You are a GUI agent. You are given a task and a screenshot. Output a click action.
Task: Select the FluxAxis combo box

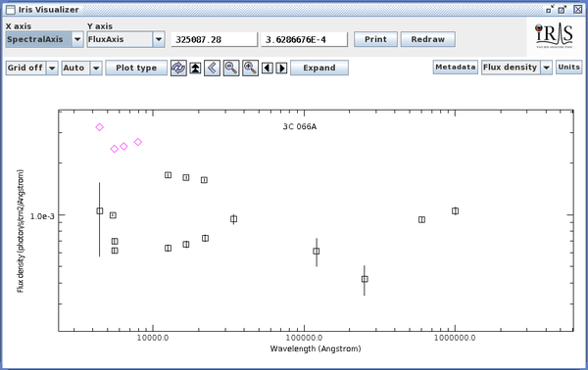tap(125, 39)
